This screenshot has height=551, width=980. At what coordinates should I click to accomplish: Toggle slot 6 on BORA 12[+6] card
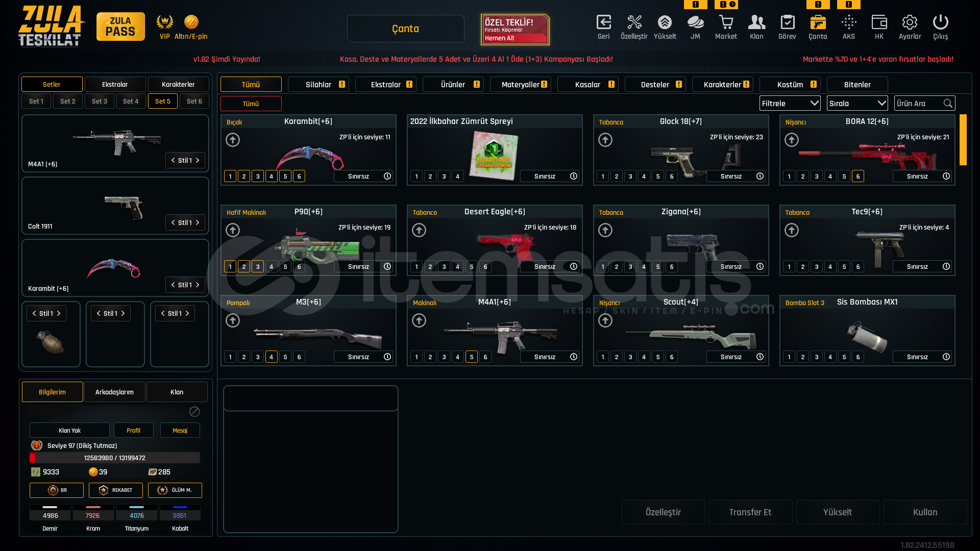tap(858, 177)
